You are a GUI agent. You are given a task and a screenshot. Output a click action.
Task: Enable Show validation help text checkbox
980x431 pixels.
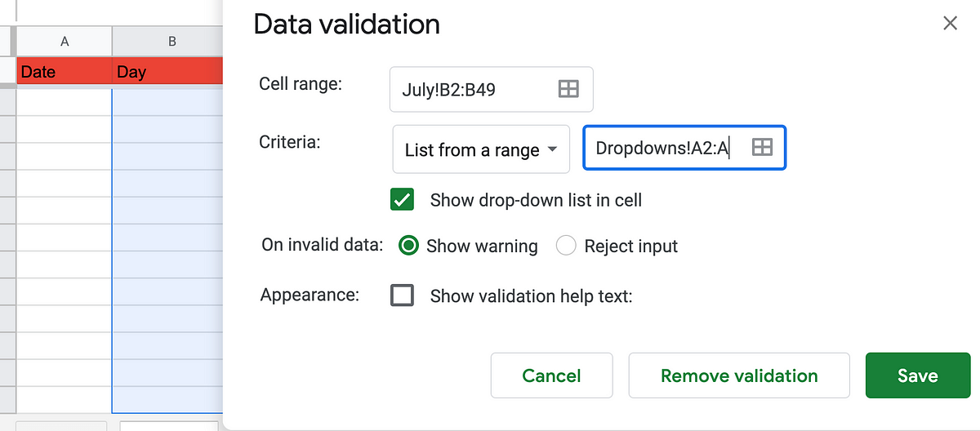coord(403,295)
